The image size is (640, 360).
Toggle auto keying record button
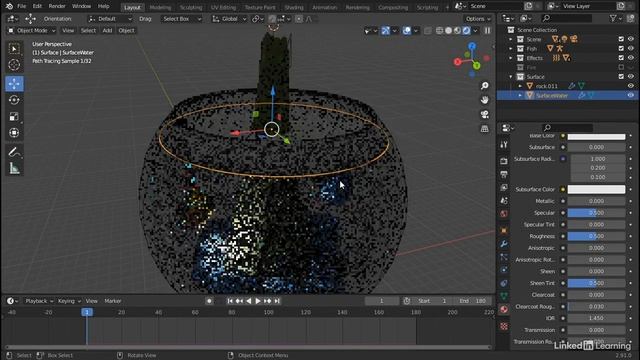coord(209,301)
